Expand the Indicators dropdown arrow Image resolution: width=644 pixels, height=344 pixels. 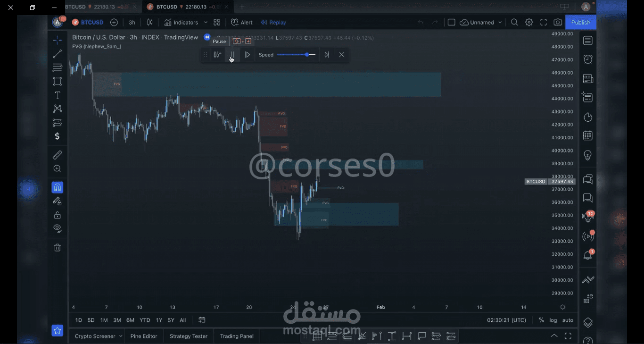(x=206, y=22)
